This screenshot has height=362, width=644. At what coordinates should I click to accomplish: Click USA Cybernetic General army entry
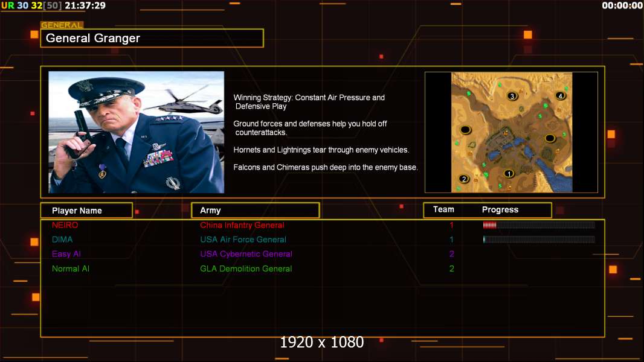click(x=246, y=254)
